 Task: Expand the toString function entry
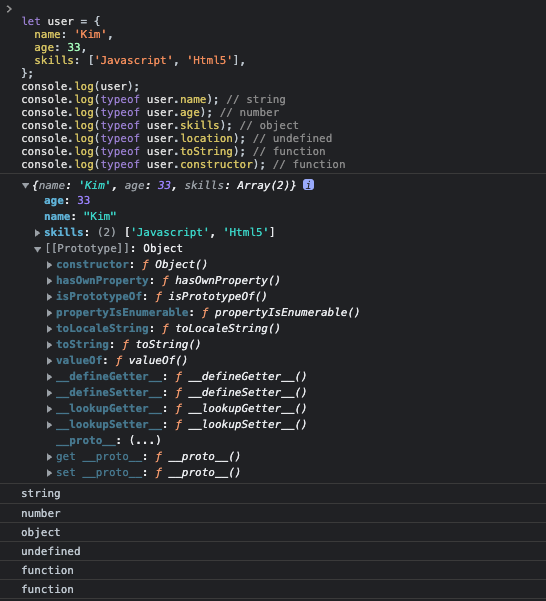(x=49, y=345)
